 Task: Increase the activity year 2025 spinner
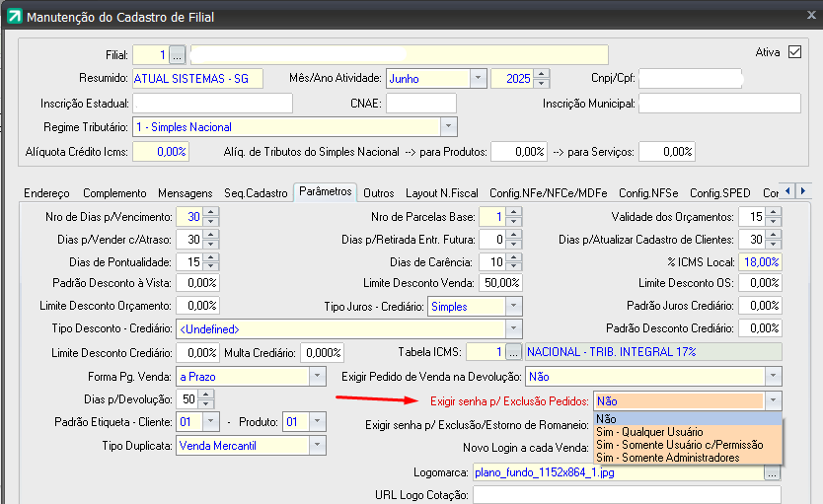(541, 74)
